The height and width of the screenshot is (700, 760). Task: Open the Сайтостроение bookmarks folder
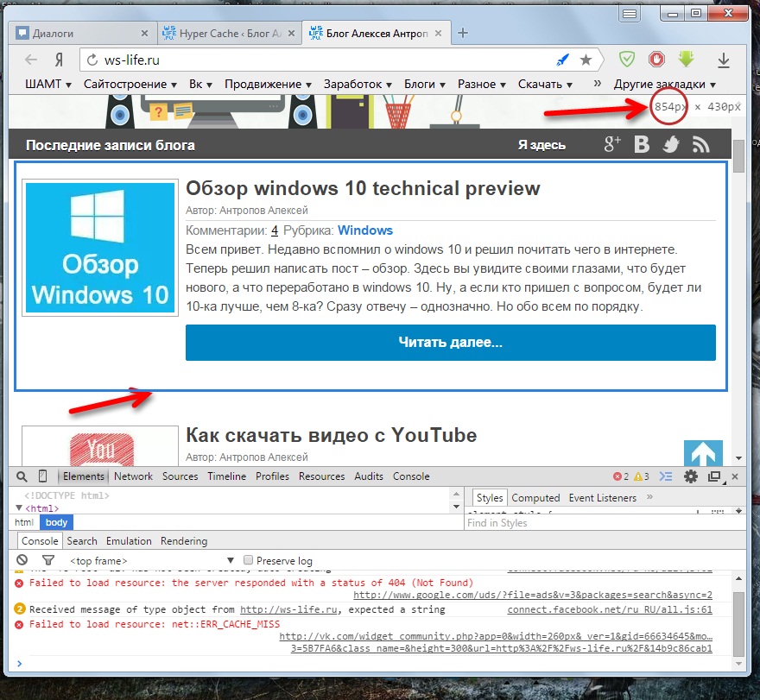[x=130, y=85]
